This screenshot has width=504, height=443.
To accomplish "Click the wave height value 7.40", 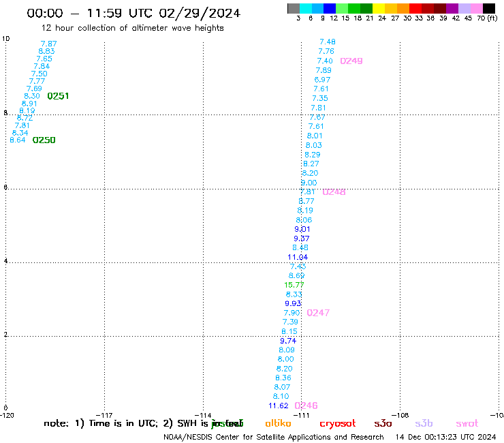I will pos(325,61).
